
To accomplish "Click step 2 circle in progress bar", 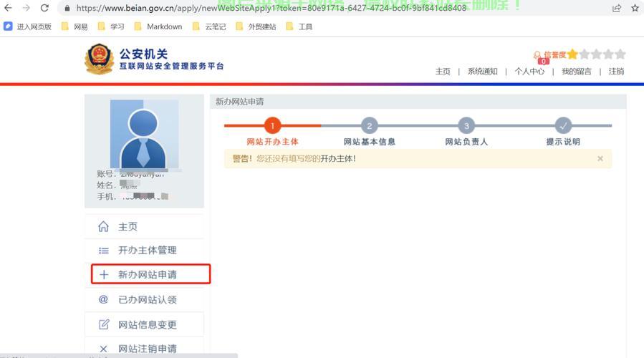I will [369, 125].
